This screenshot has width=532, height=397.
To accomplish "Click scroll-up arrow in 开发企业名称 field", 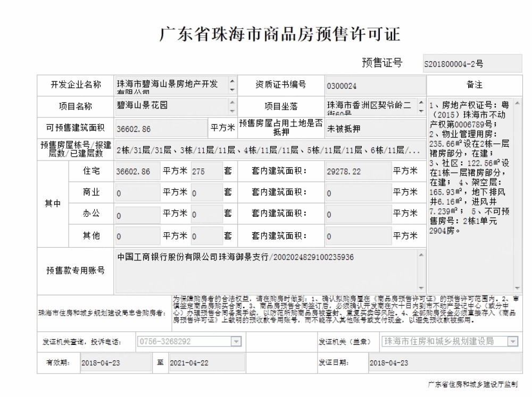I will pyautogui.click(x=232, y=81).
